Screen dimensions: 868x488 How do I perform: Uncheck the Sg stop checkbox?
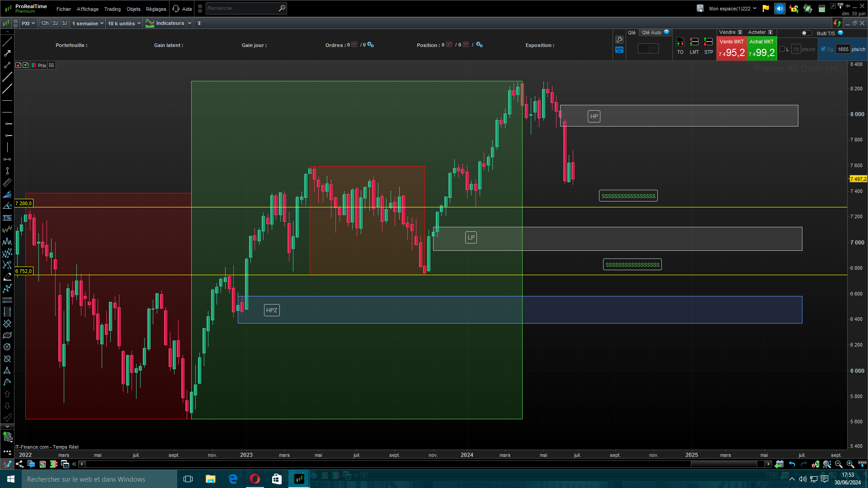823,49
